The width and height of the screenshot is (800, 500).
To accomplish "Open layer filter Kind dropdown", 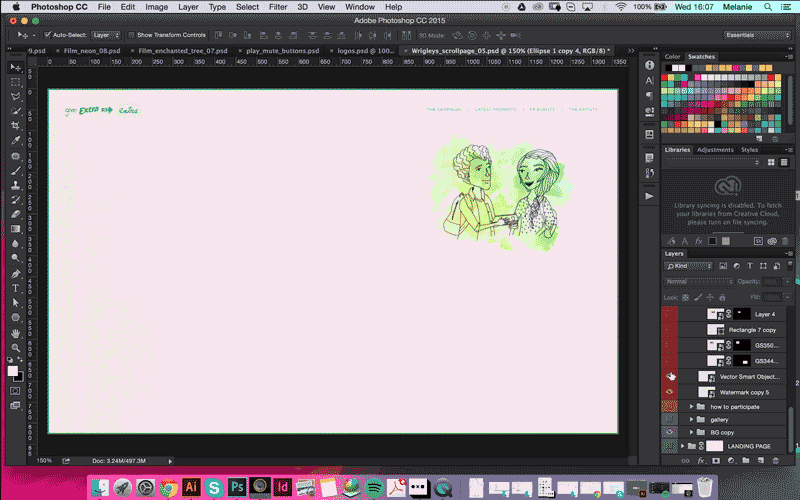I will coord(689,266).
